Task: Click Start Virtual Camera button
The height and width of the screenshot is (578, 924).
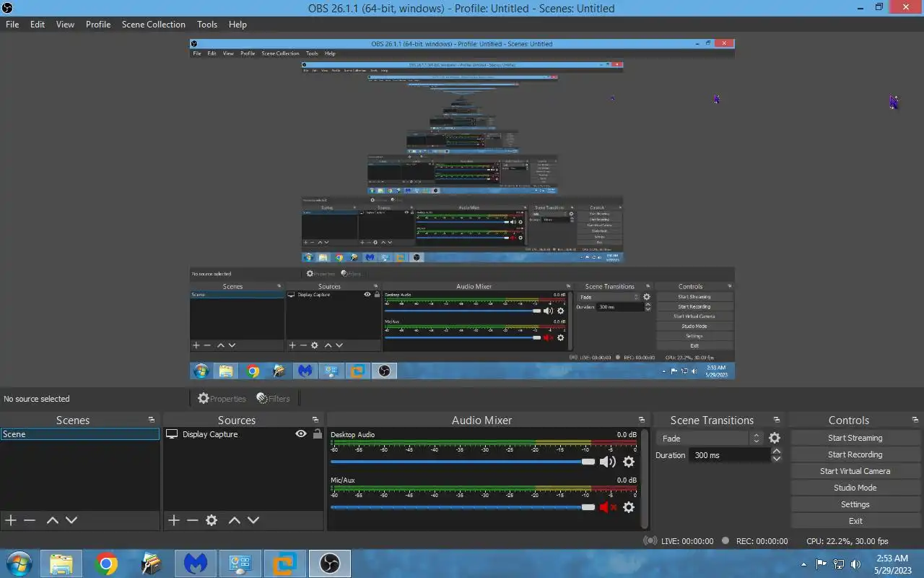Action: [855, 471]
